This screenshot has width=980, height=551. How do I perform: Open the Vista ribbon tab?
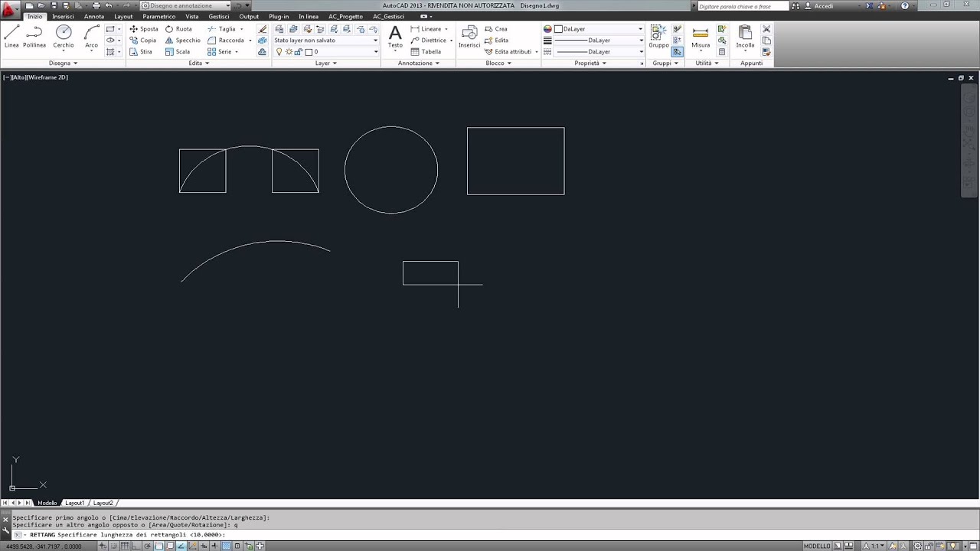pos(191,16)
